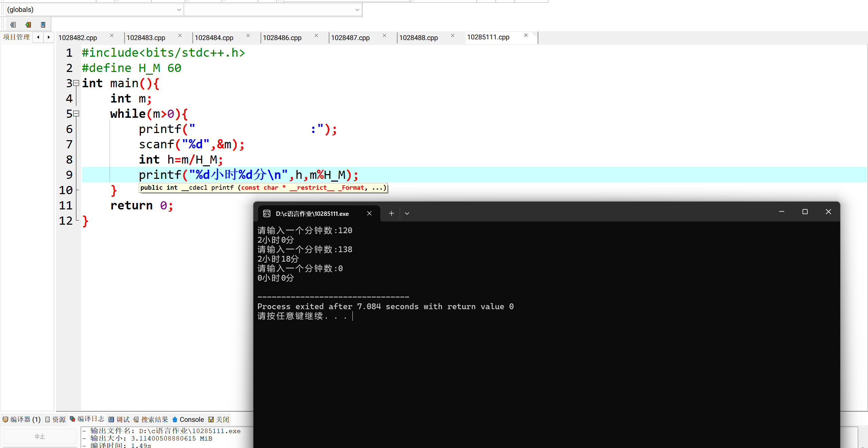Image resolution: width=868 pixels, height=448 pixels.
Task: Open the Console bottom tab
Action: (x=189, y=419)
